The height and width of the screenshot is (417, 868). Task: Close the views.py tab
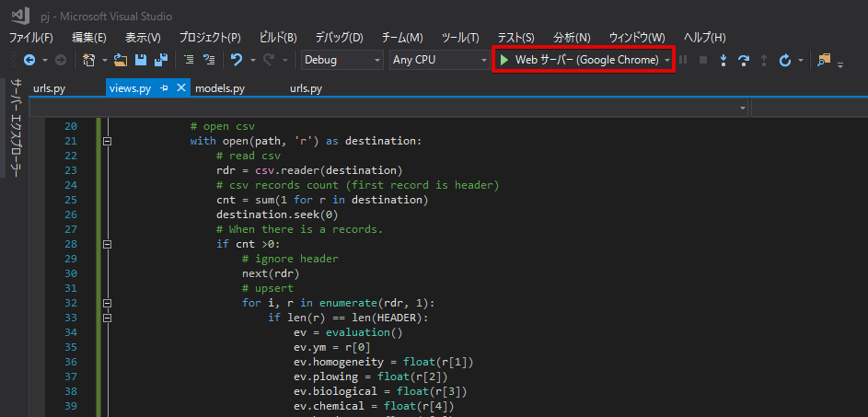click(x=181, y=88)
